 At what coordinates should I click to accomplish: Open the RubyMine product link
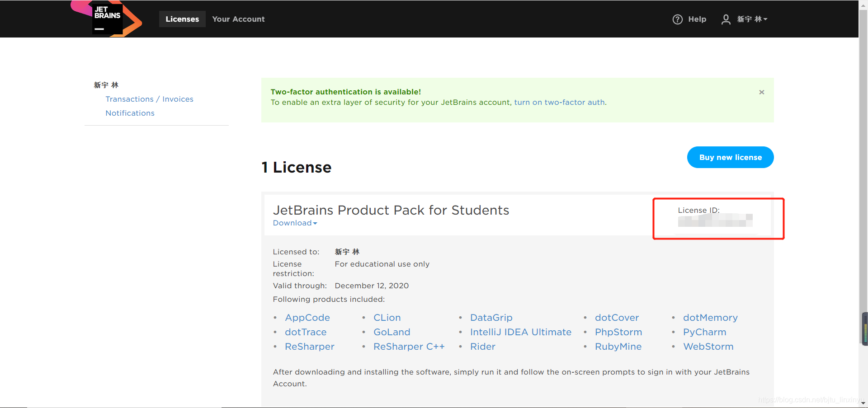click(618, 347)
